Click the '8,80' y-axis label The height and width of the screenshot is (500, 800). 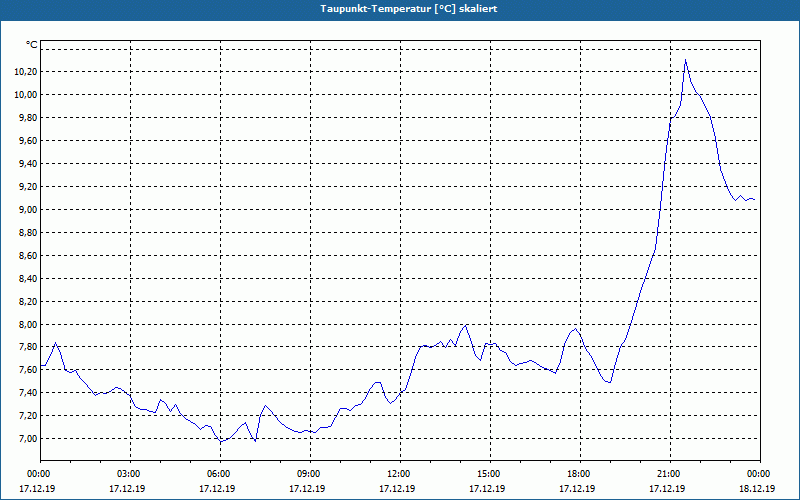28,232
